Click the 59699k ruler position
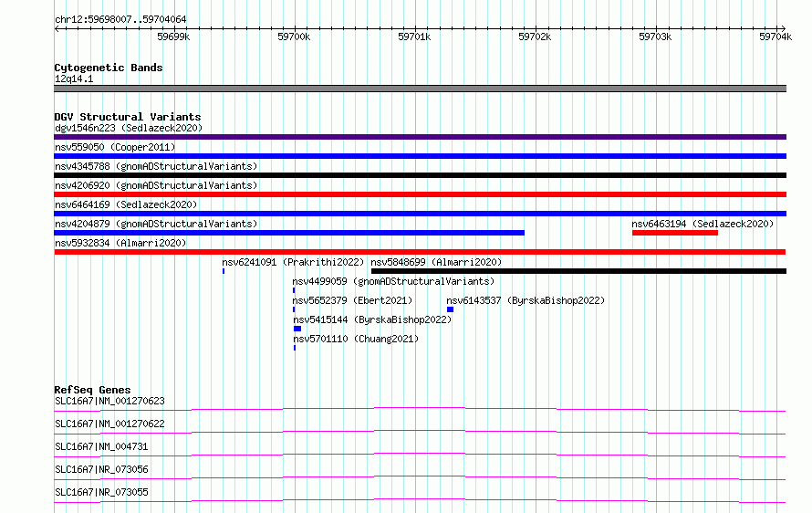The height and width of the screenshot is (513, 812). click(173, 37)
